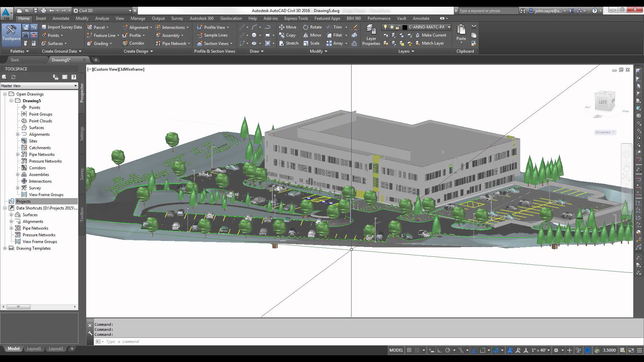Image resolution: width=644 pixels, height=362 pixels.
Task: Select the Drawing5 open drawing
Action: (32, 100)
